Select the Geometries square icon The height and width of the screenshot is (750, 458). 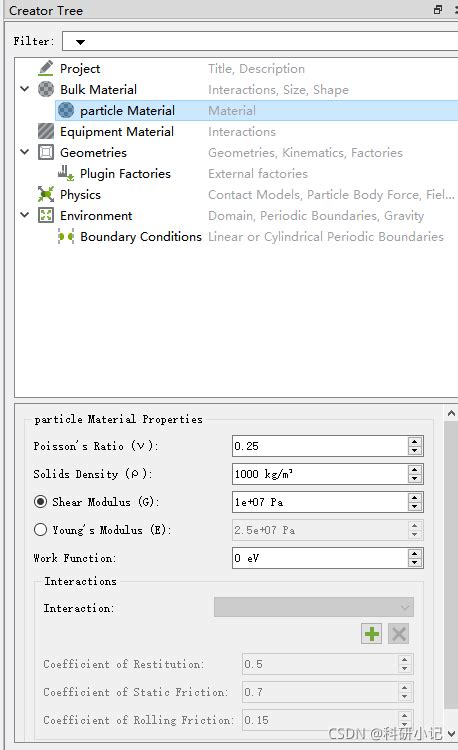(46, 152)
